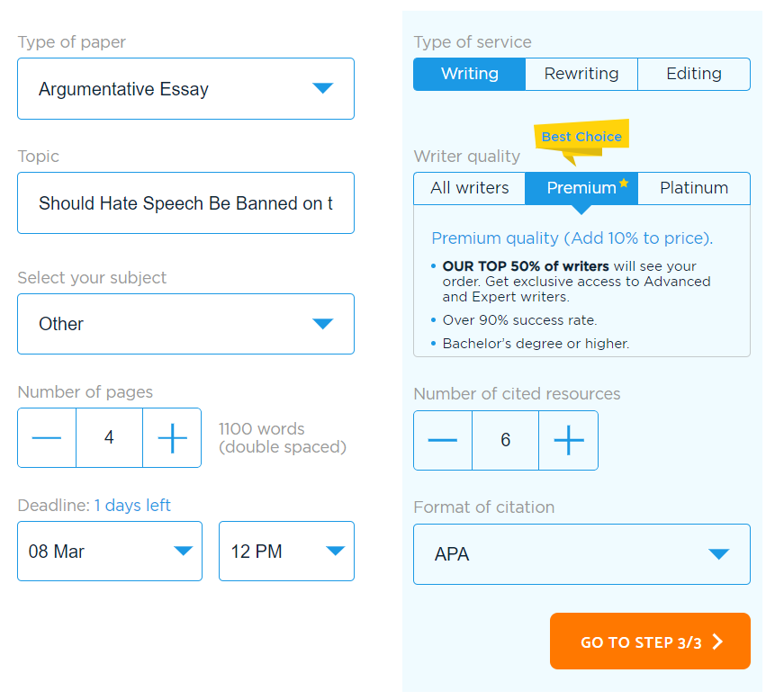This screenshot has height=700, width=775.
Task: Select Rewriting service type
Action: [581, 74]
